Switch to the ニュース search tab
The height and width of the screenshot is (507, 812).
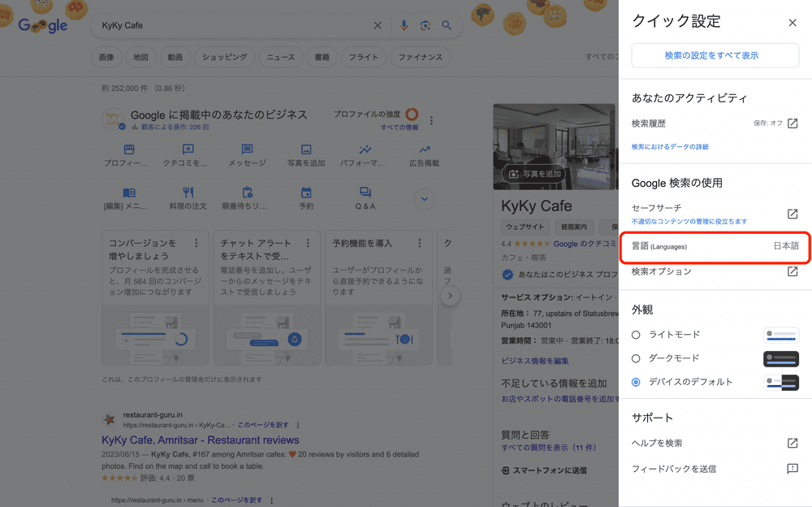280,57
